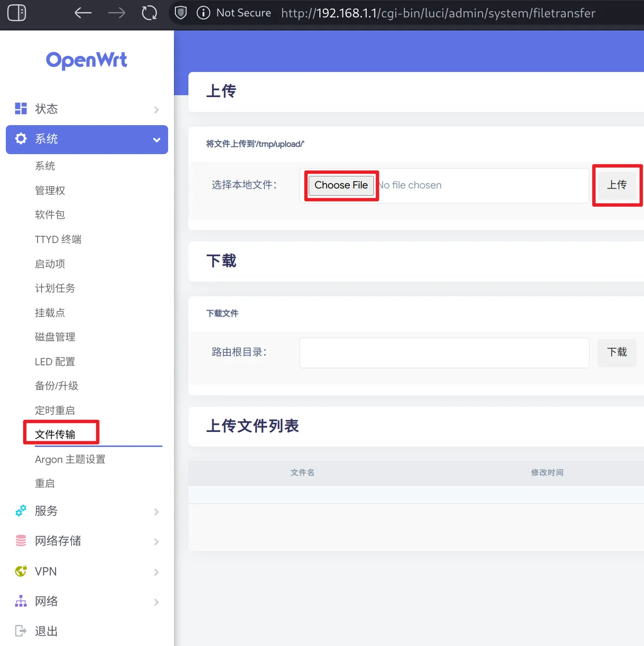Click the 上传文件列表 heading
Screen dimensions: 644x646
point(253,426)
